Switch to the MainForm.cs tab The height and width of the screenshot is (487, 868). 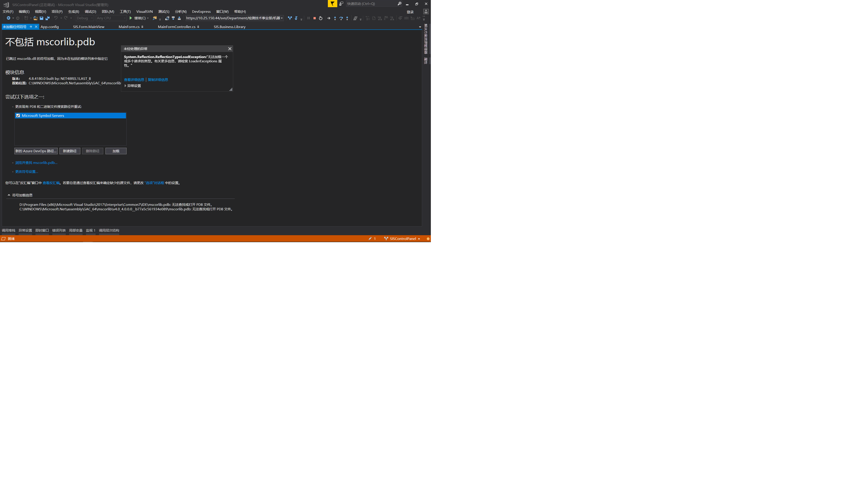pos(129,27)
